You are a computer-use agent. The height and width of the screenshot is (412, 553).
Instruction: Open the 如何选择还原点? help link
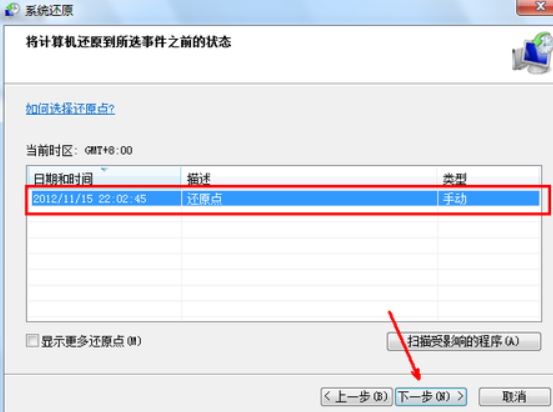coord(70,108)
